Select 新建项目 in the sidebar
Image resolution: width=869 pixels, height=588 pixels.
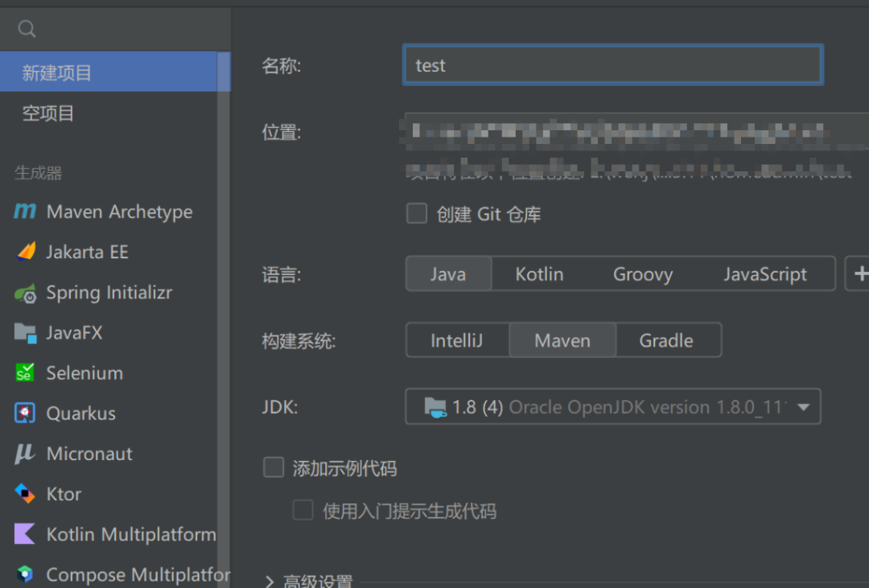(x=109, y=72)
